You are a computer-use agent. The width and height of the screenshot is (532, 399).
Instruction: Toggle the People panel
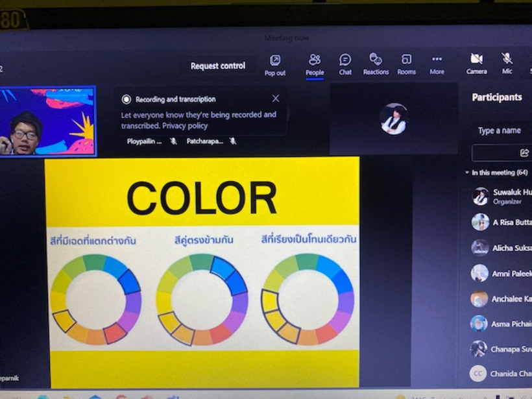point(315,64)
